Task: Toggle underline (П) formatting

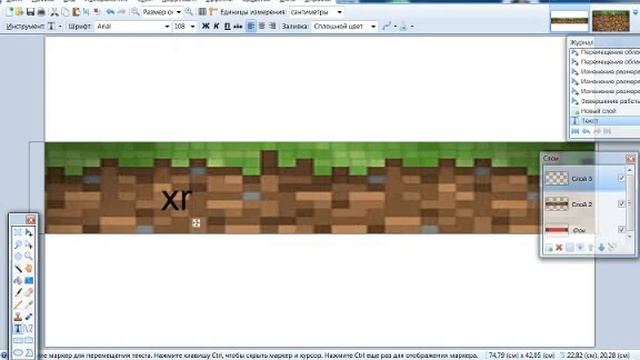Action: (227, 26)
